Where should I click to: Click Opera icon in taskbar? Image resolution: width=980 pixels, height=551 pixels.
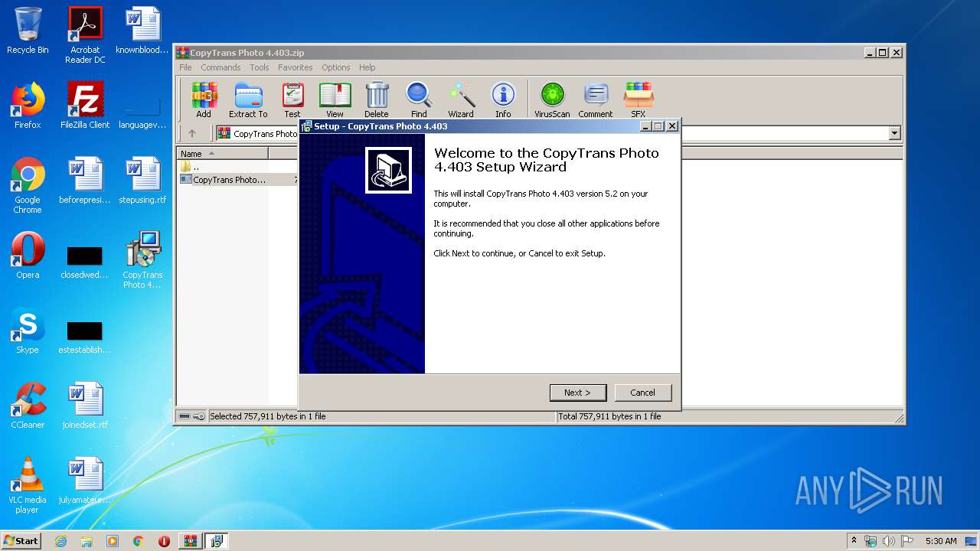[x=164, y=541]
